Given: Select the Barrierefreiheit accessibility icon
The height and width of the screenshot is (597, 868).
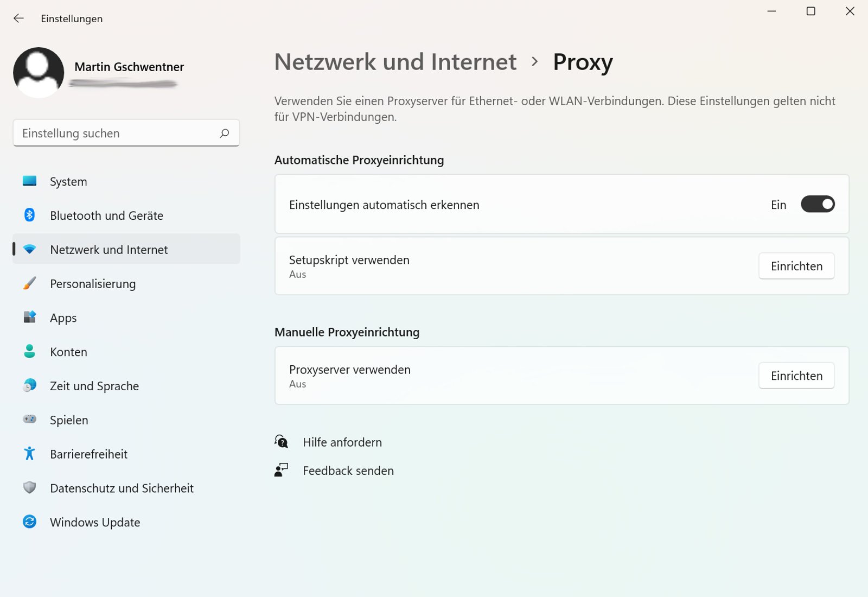Looking at the screenshot, I should coord(29,454).
